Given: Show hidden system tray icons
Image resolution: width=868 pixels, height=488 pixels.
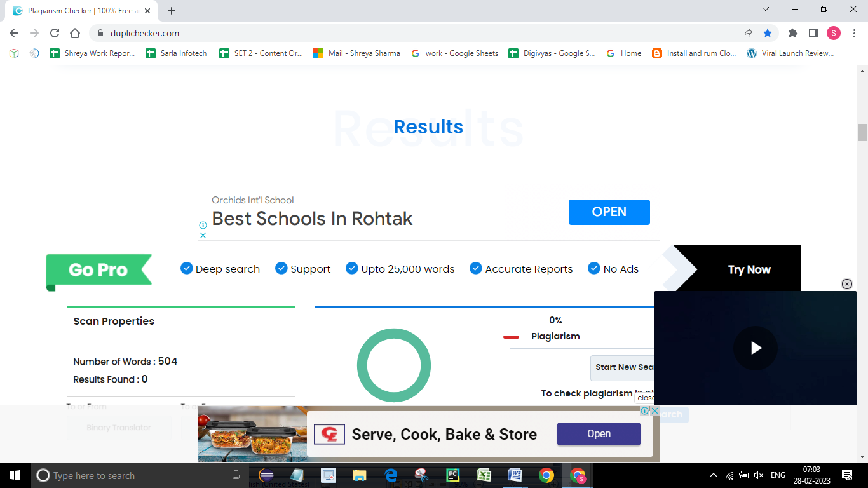Looking at the screenshot, I should (714, 475).
